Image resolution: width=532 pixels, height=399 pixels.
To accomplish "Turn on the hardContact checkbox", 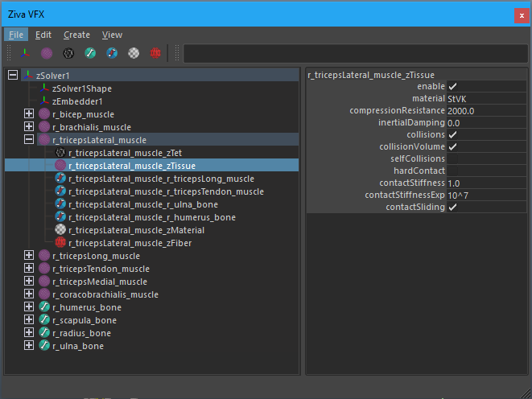I will pos(452,171).
